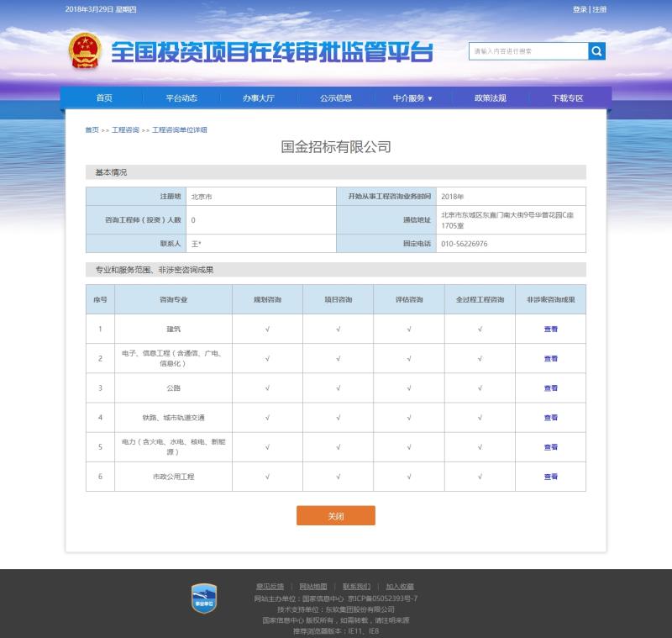Click the search input field
The width and height of the screenshot is (672, 638).
[x=528, y=51]
